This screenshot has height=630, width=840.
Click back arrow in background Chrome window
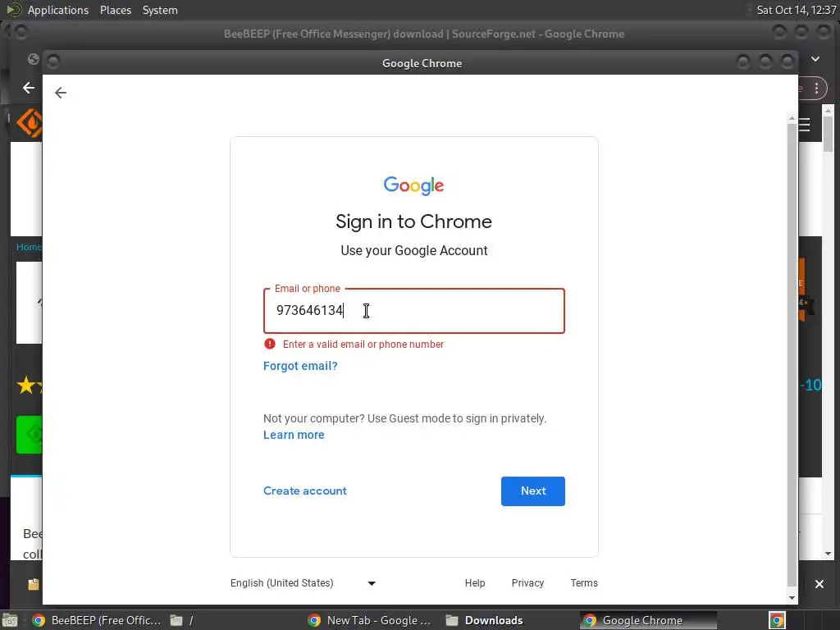click(29, 88)
